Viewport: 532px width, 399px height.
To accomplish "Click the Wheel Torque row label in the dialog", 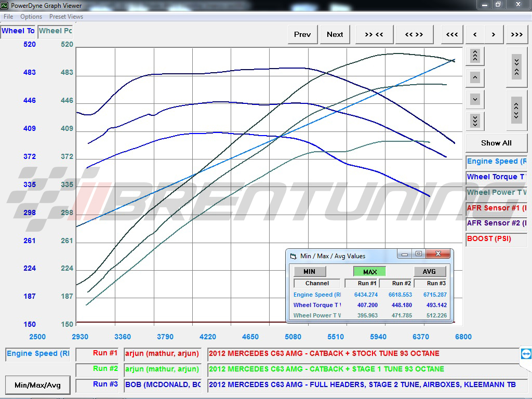I will coord(317,305).
